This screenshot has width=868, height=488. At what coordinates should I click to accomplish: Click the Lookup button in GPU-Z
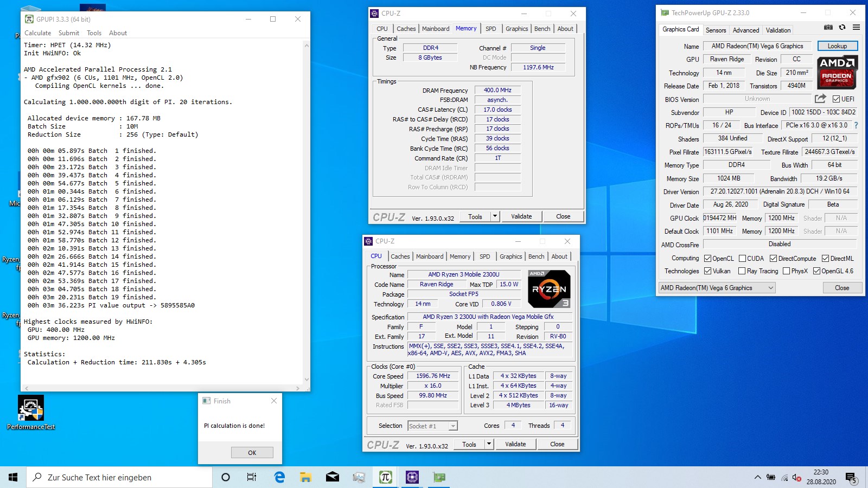tap(838, 46)
